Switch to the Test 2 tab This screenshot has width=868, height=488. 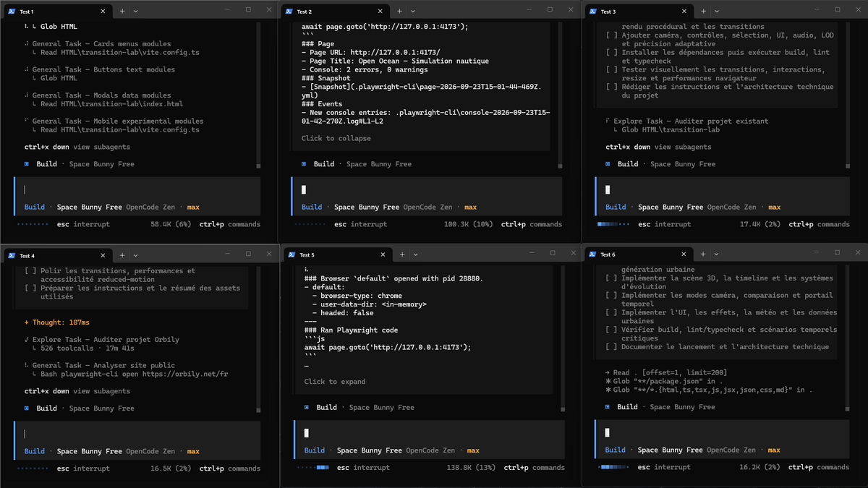point(334,12)
